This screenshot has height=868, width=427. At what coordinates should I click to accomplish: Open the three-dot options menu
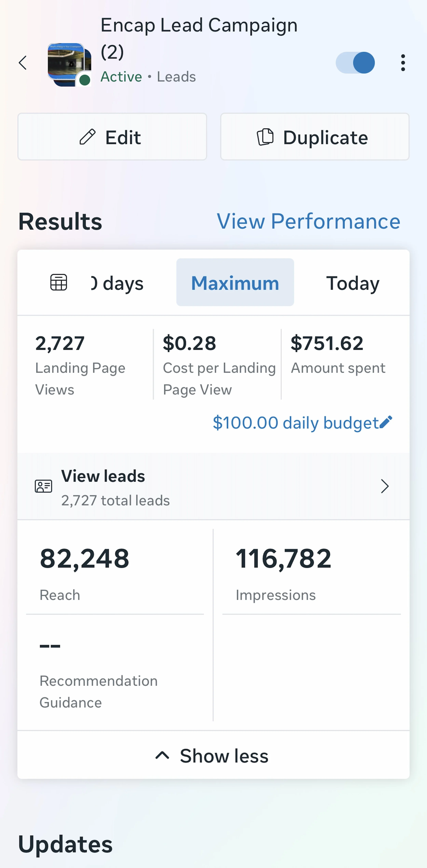coord(403,63)
